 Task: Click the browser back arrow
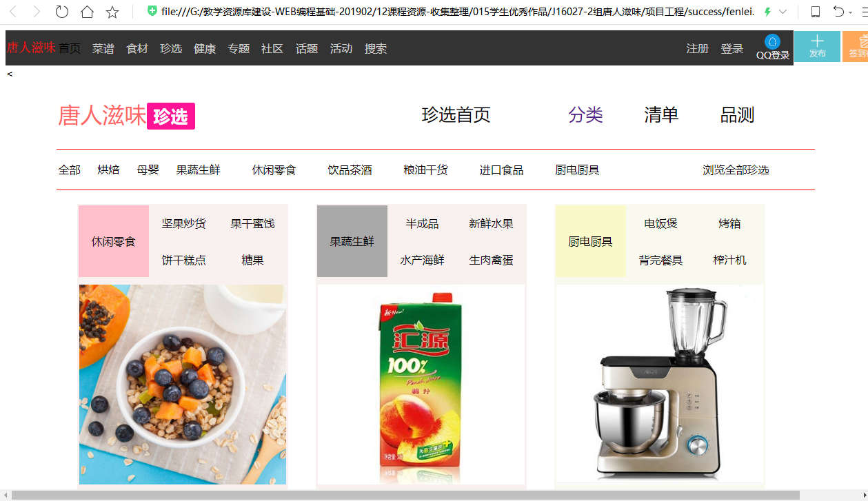pos(13,12)
